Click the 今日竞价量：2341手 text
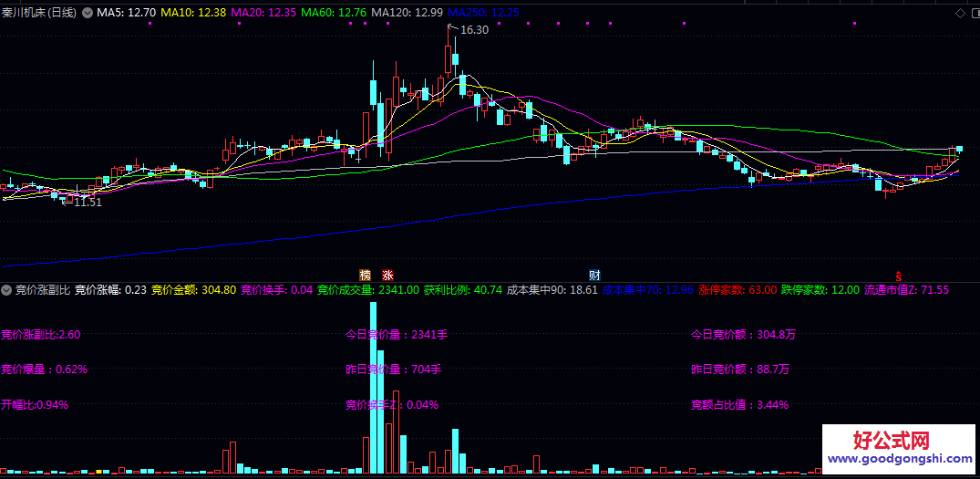 point(397,335)
